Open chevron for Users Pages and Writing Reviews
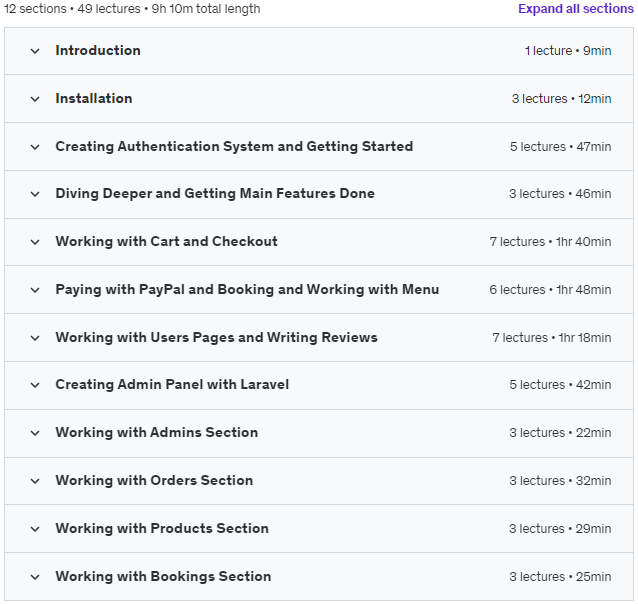This screenshot has height=604, width=638. click(x=35, y=338)
